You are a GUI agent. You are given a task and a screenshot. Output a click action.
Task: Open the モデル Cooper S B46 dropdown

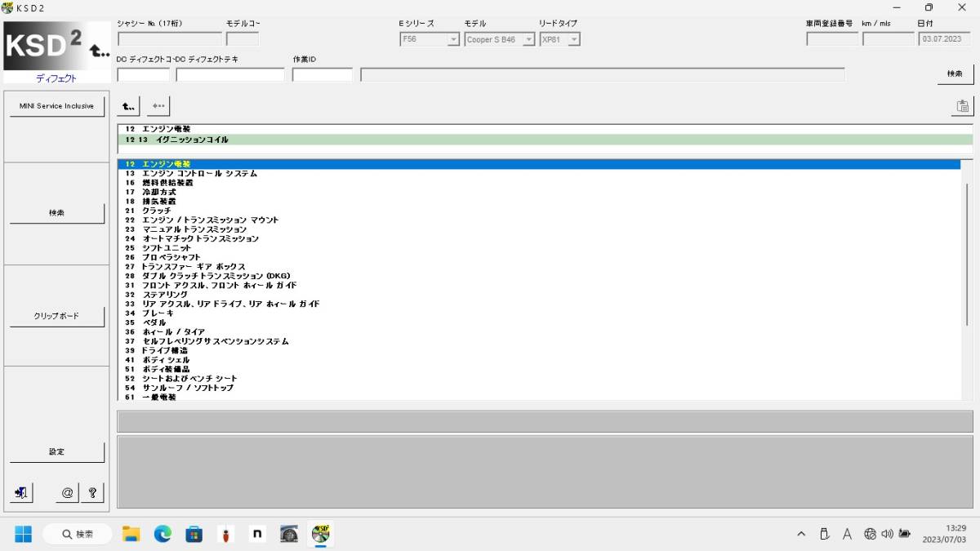(528, 39)
